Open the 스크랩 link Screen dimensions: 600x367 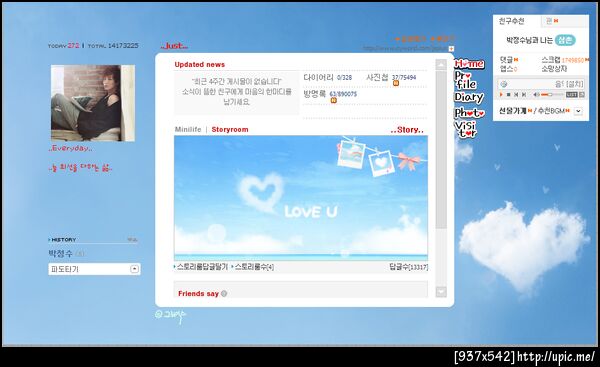[x=551, y=60]
